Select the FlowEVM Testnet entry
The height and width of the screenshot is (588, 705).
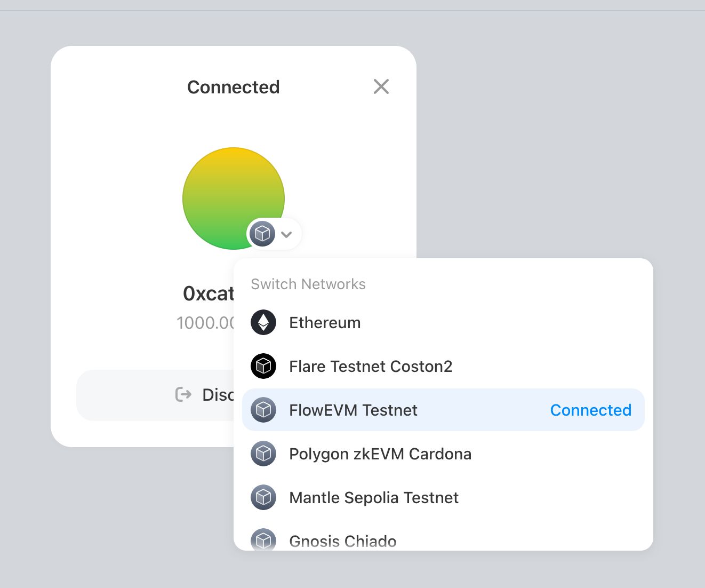click(x=443, y=410)
